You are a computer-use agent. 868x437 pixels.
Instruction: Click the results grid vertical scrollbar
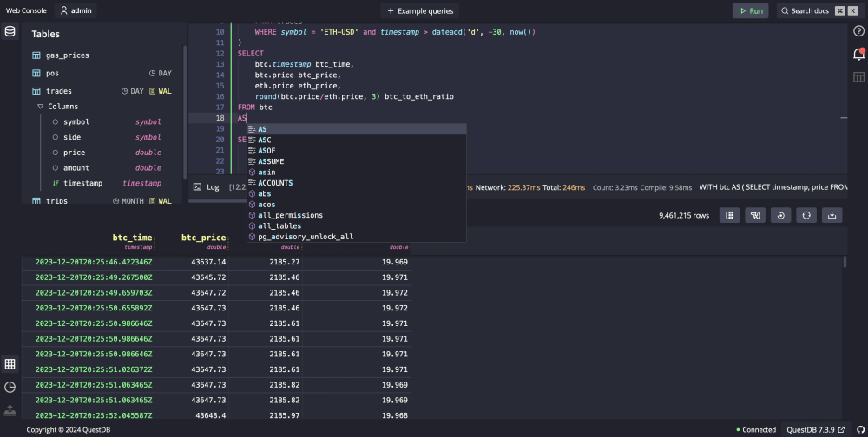pyautogui.click(x=845, y=262)
